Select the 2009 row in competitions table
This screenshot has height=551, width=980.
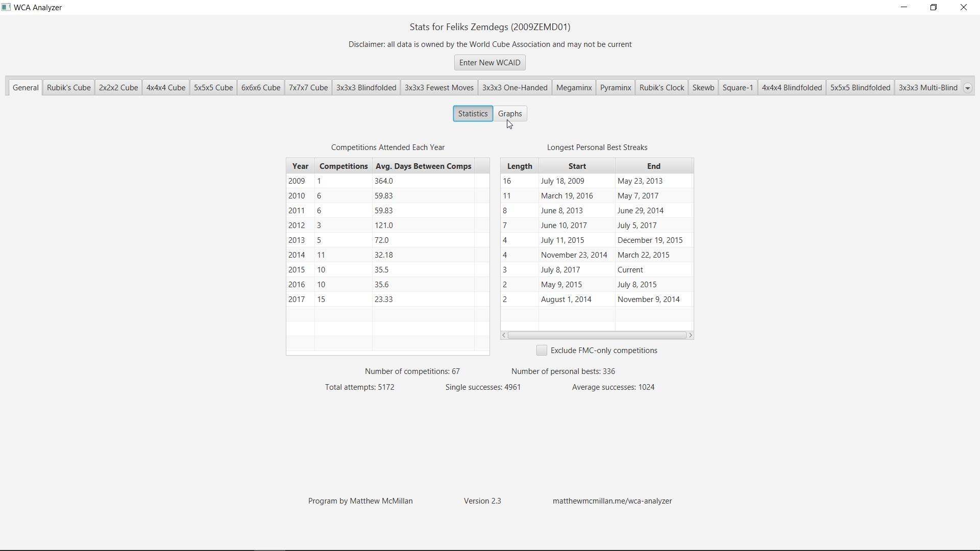pyautogui.click(x=387, y=181)
